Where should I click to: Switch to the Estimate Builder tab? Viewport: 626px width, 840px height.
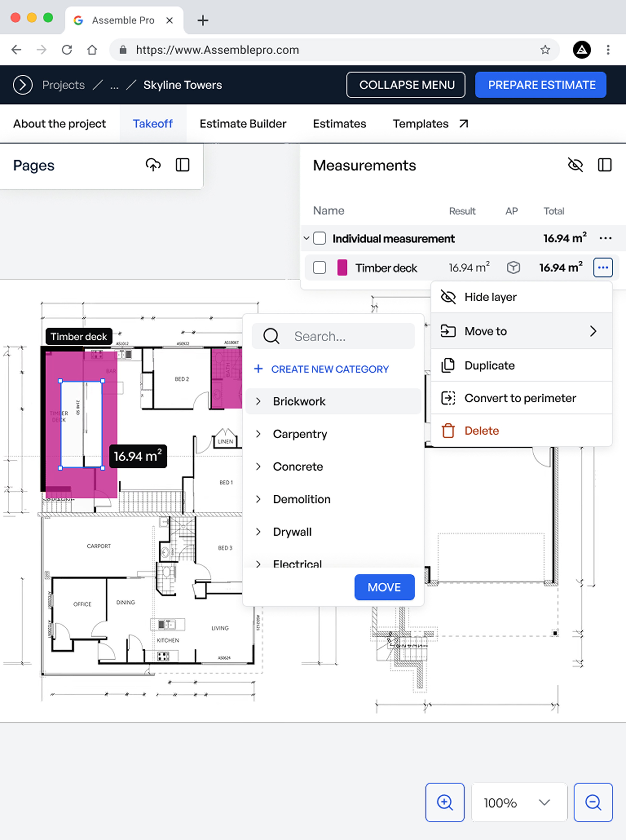pyautogui.click(x=242, y=124)
